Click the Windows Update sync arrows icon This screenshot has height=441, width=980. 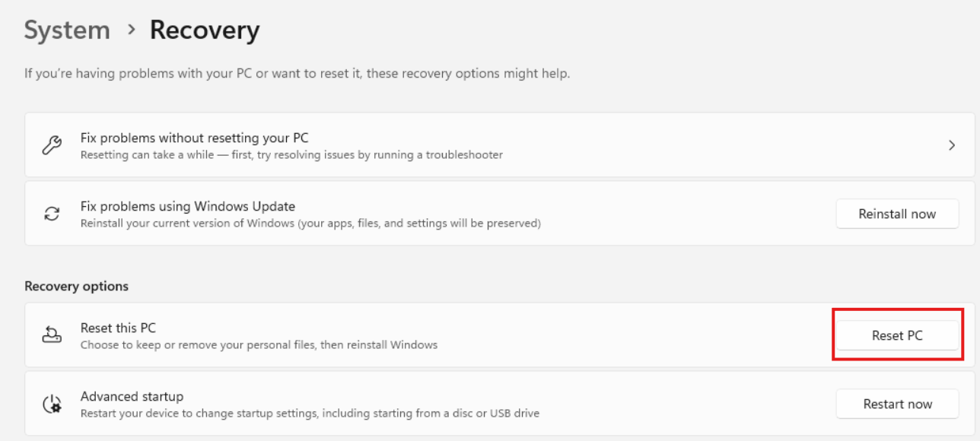coord(52,214)
